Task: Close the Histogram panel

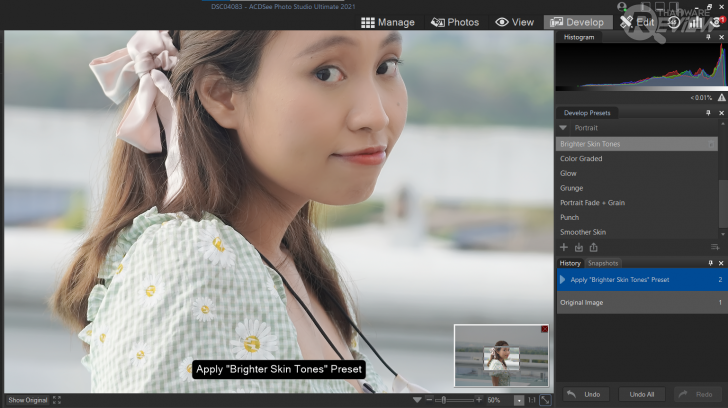Action: (x=721, y=37)
